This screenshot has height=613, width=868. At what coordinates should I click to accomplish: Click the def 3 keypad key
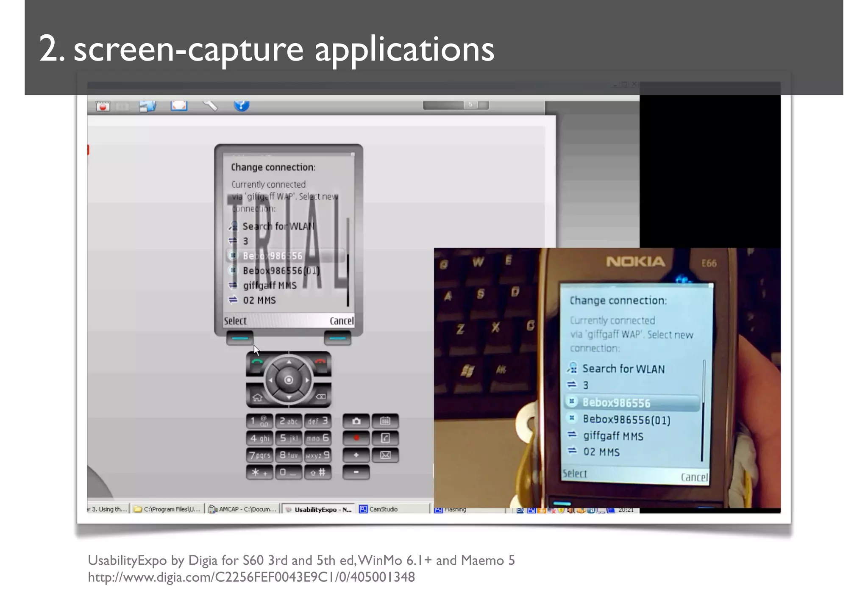click(318, 421)
